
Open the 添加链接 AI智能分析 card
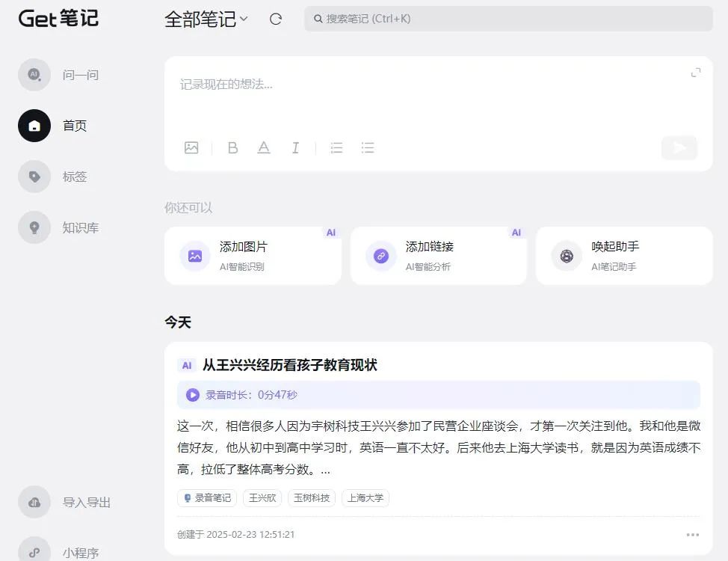coord(439,256)
